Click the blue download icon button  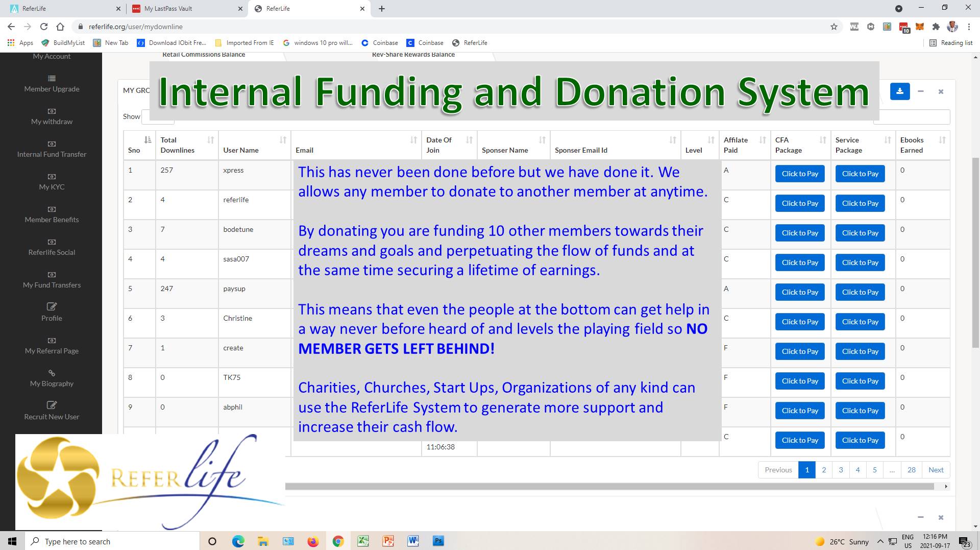(x=900, y=91)
